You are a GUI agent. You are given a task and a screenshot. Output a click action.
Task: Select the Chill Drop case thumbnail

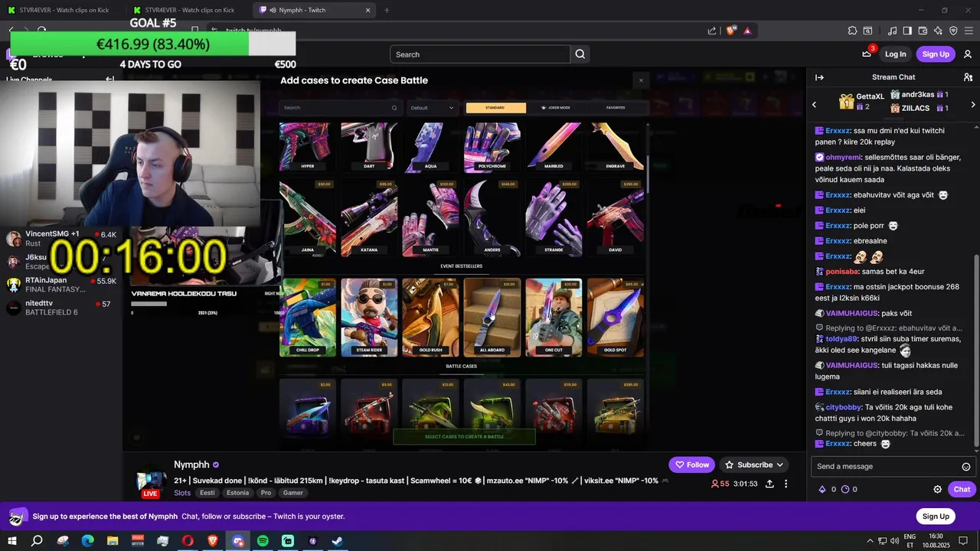pos(308,318)
